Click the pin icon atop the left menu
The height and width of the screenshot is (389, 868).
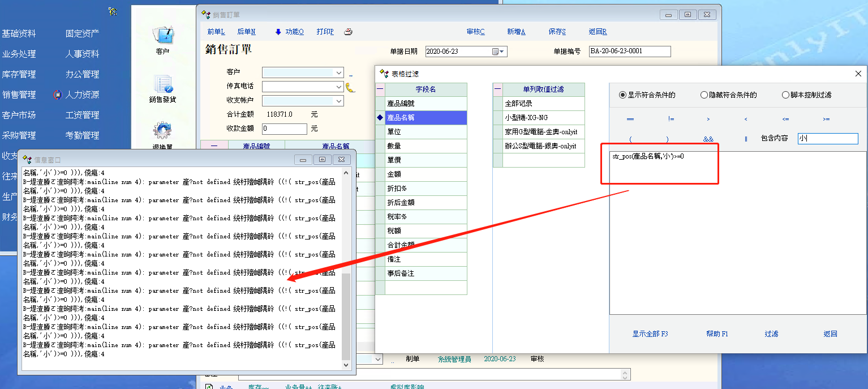pyautogui.click(x=113, y=11)
